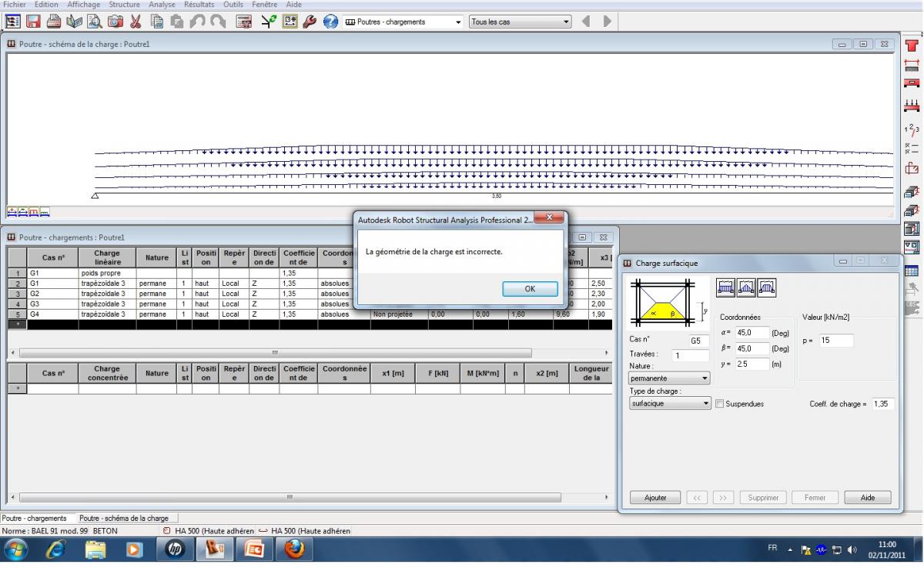Viewport: 924px width, 578px height.
Task: Click next arrow in main toolbar
Action: [607, 22]
